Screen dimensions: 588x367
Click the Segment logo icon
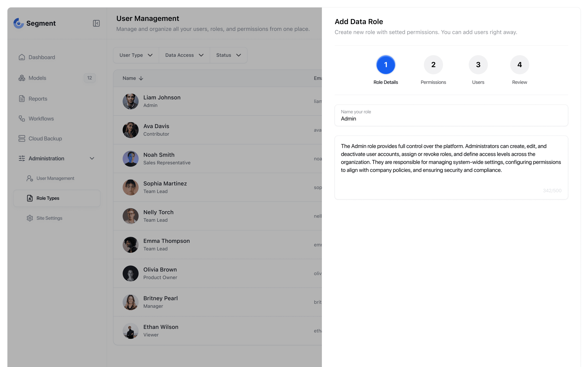click(x=18, y=23)
